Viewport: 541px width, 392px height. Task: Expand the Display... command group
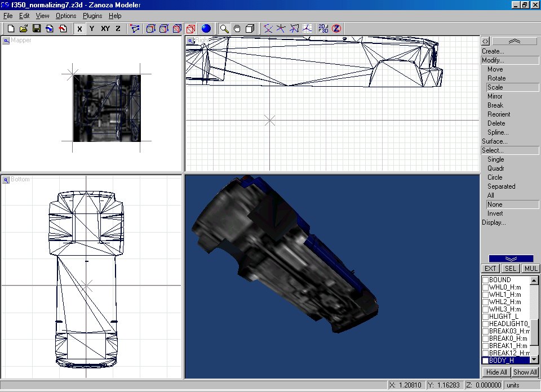pos(494,222)
